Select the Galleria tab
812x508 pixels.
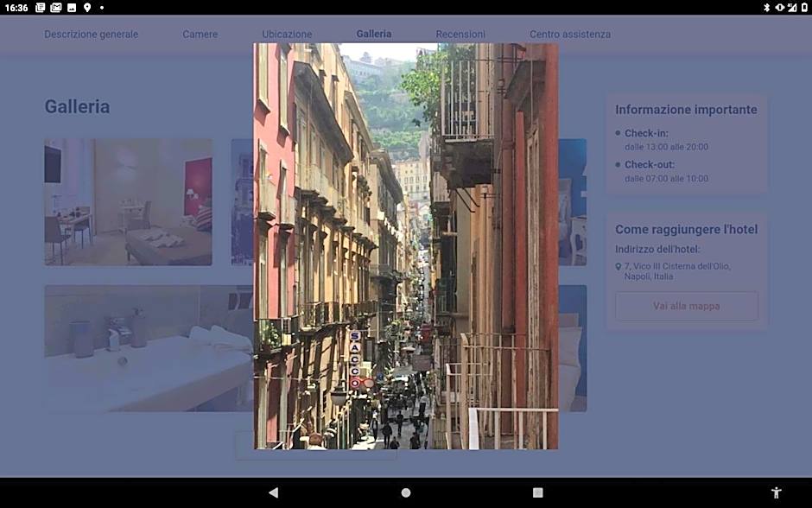(373, 35)
